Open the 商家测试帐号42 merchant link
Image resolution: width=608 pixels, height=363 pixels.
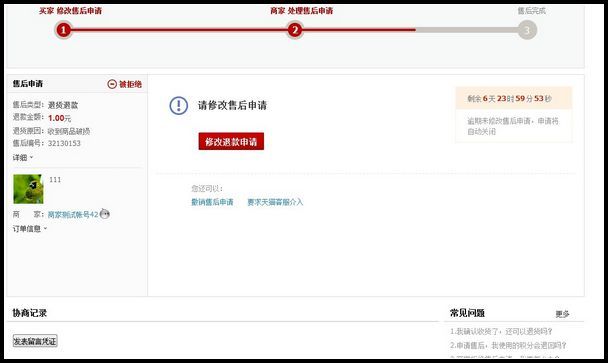(73, 214)
